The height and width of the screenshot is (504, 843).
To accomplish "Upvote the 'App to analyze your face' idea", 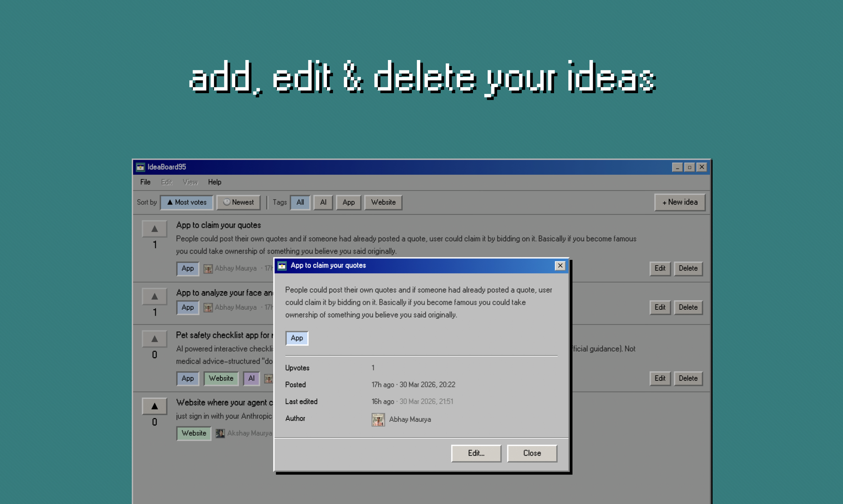I will tap(154, 296).
